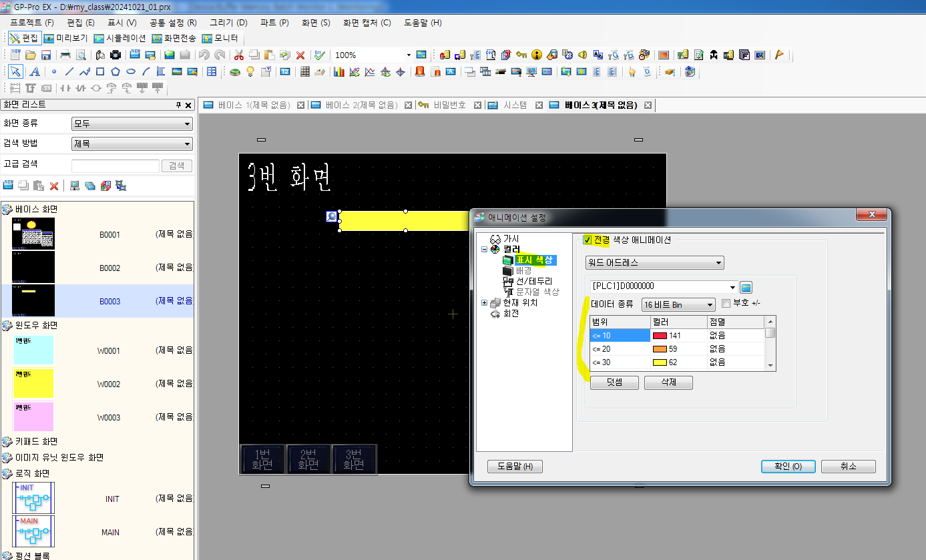Click the scissors Cut icon
The image size is (926, 560).
click(238, 55)
